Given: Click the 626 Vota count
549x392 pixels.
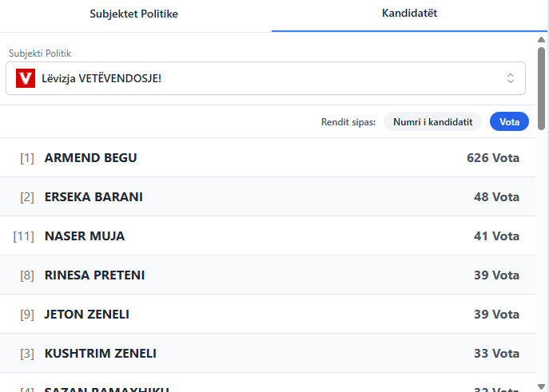Looking at the screenshot, I should [x=492, y=158].
